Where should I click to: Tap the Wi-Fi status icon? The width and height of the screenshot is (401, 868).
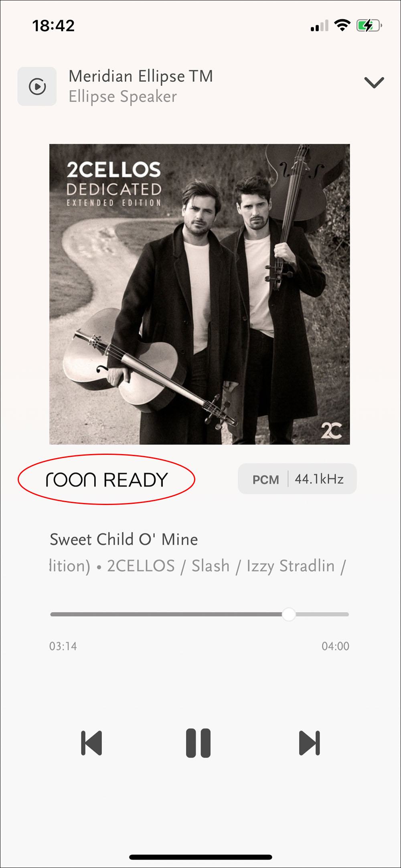pyautogui.click(x=342, y=25)
